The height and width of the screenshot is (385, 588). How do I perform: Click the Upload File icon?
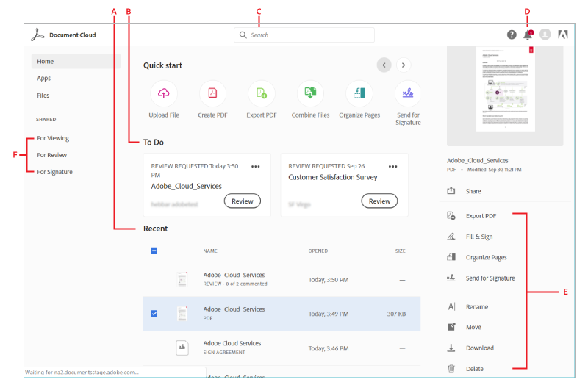pos(163,93)
